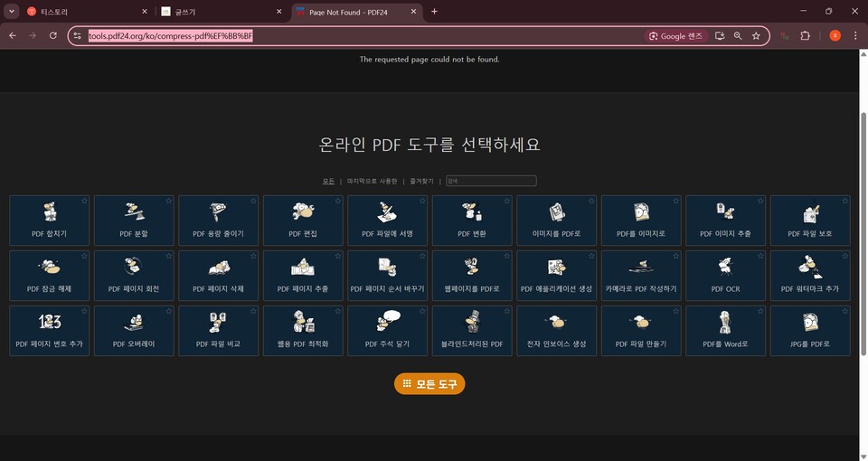
Task: Open the PDF 페이지 순서 바꾸기 tool
Action: click(388, 276)
